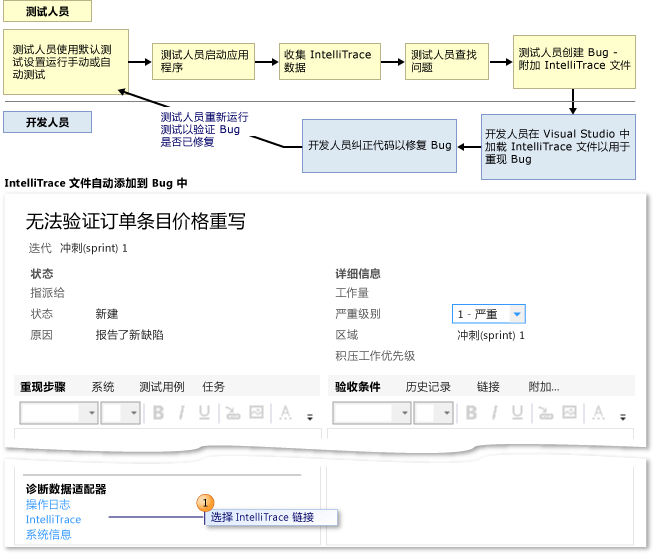Click the 状态 value 新建
Screen dimensions: 655x555
(x=107, y=314)
